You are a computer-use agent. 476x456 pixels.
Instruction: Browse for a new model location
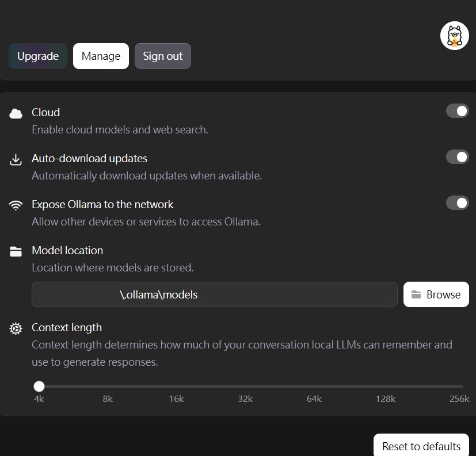[x=436, y=294]
